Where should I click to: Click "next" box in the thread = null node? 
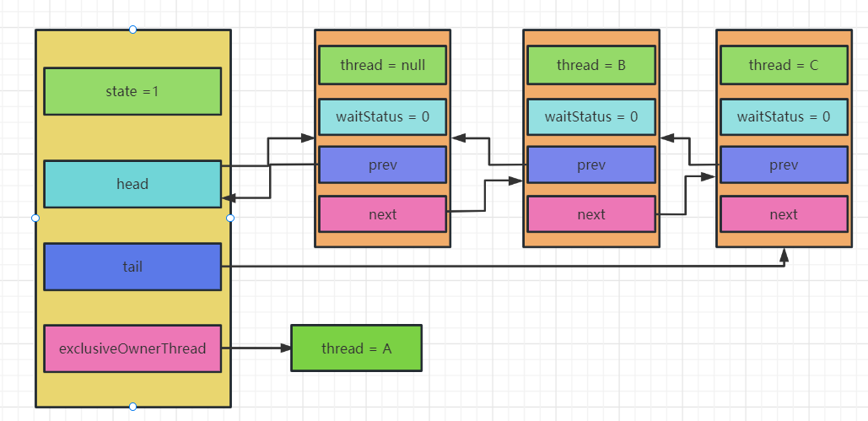coord(382,214)
